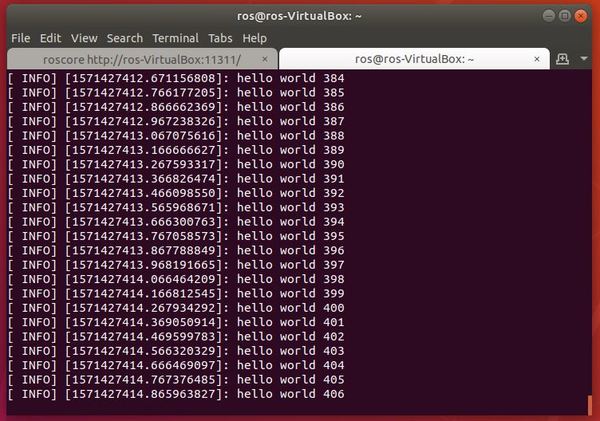Image resolution: width=600 pixels, height=421 pixels.
Task: Click the window title ros@ros-VirtualBox: ~
Action: pos(299,16)
